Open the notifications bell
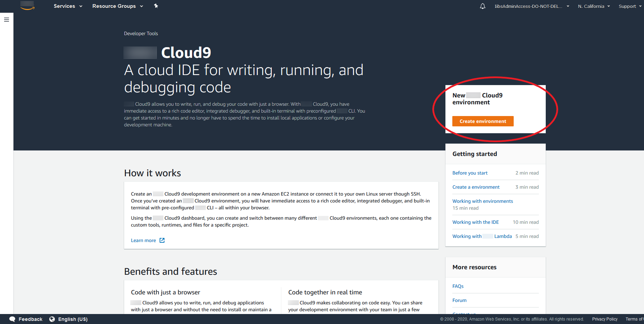 click(482, 6)
